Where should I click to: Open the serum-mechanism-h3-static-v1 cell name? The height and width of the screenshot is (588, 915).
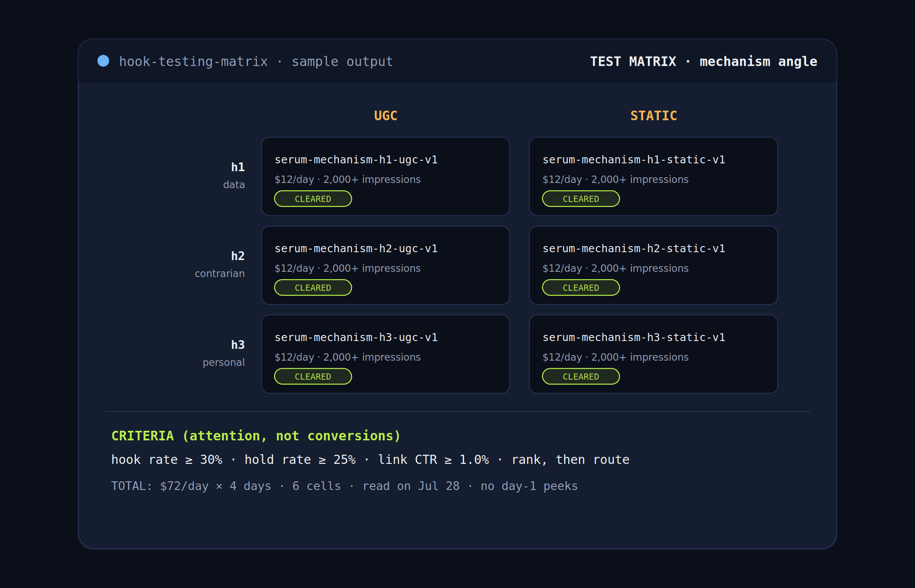tap(634, 338)
